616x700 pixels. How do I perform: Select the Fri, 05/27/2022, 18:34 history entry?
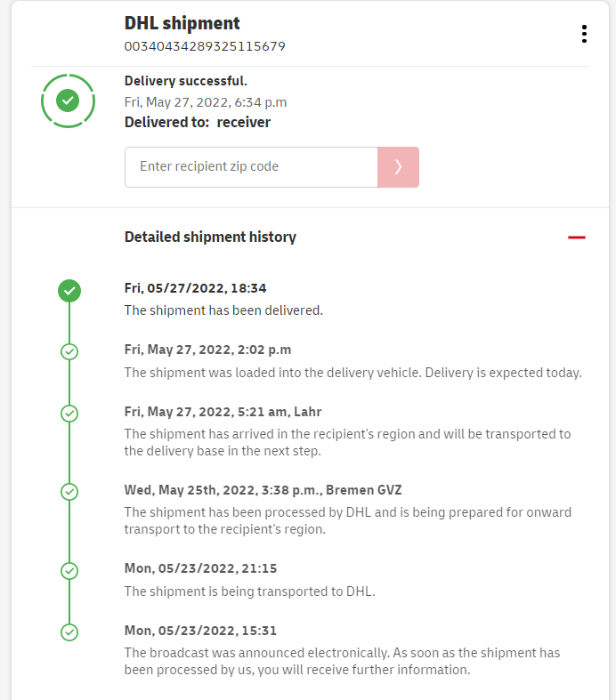pos(196,288)
